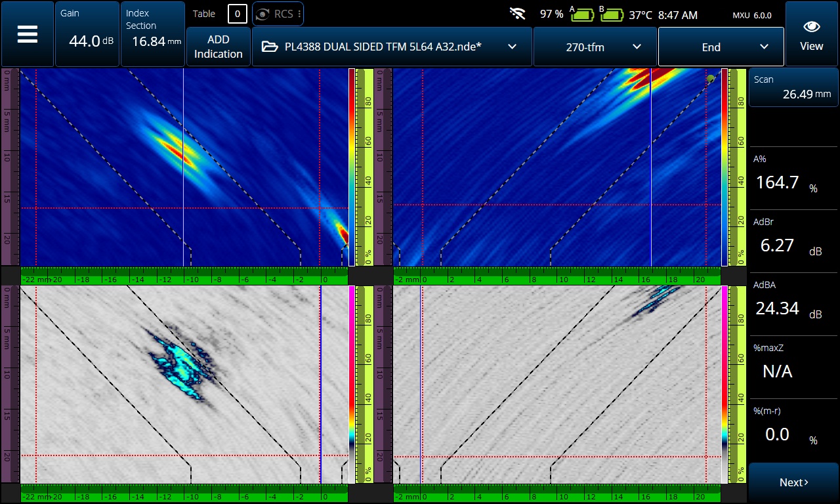Click the Table count field
Viewport: 840px width, 504px height.
point(237,14)
